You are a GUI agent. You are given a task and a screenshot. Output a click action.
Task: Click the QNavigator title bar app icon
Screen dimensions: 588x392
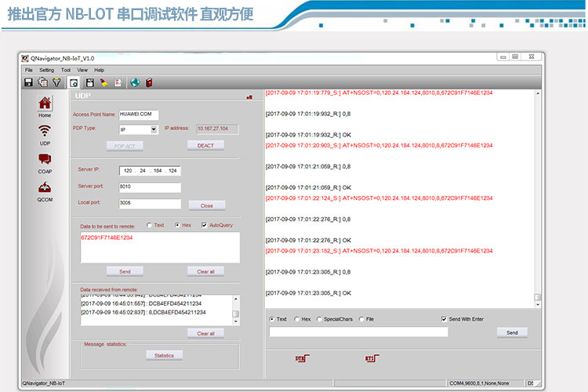coord(25,58)
